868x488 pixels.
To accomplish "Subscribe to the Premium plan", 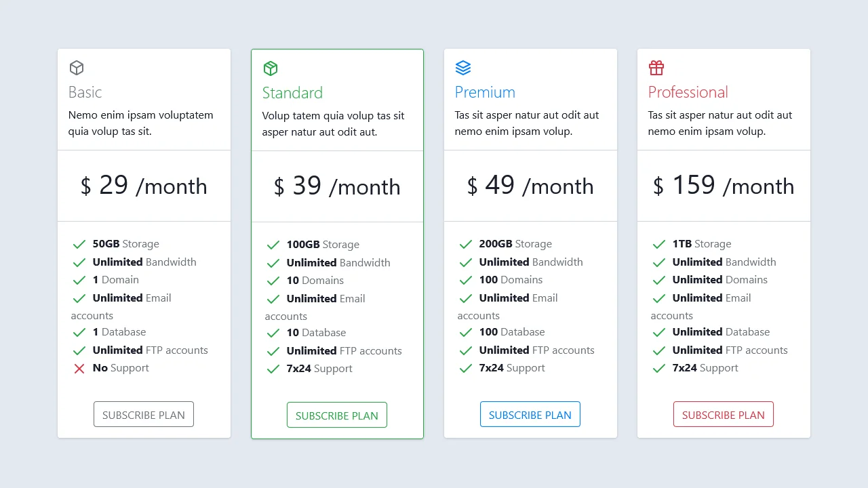I will (530, 414).
